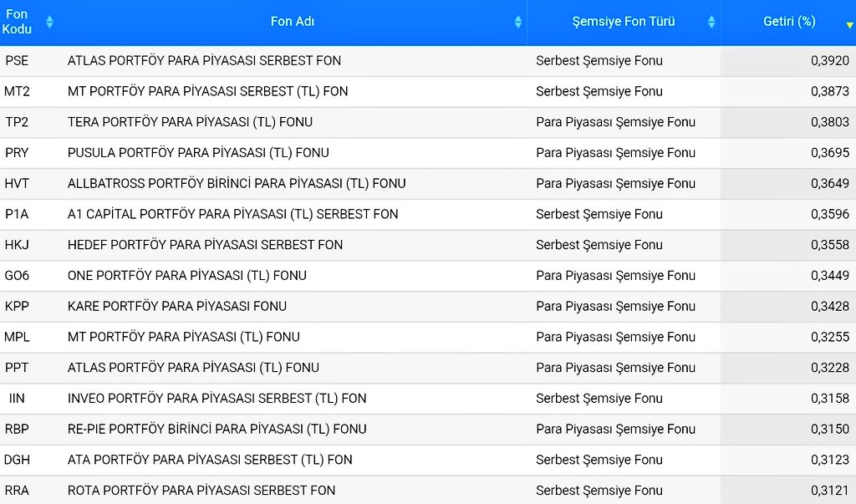
Task: Toggle Şemsiye Fon Türü sort arrows
Action: (711, 22)
